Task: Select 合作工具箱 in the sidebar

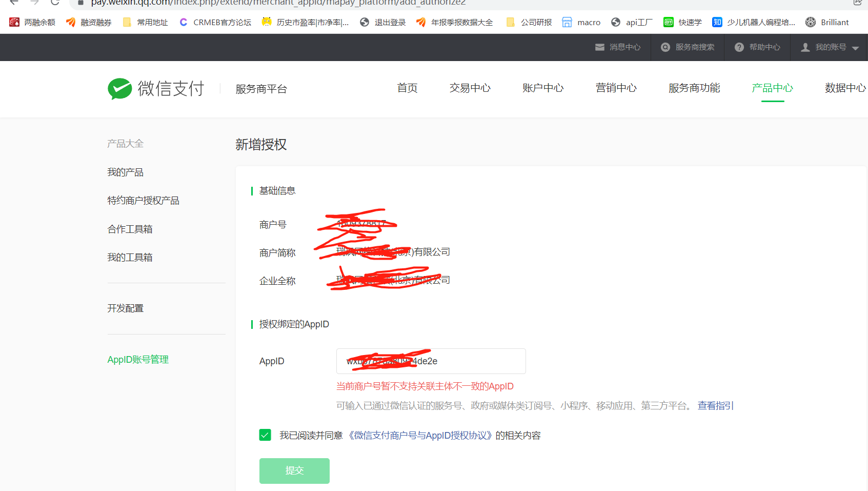Action: point(130,229)
